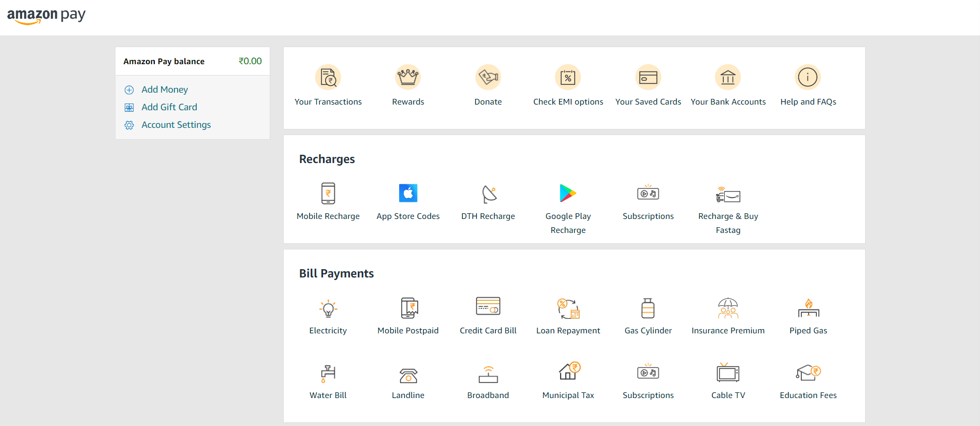This screenshot has width=980, height=426.
Task: Click the Electricity text label
Action: click(328, 331)
